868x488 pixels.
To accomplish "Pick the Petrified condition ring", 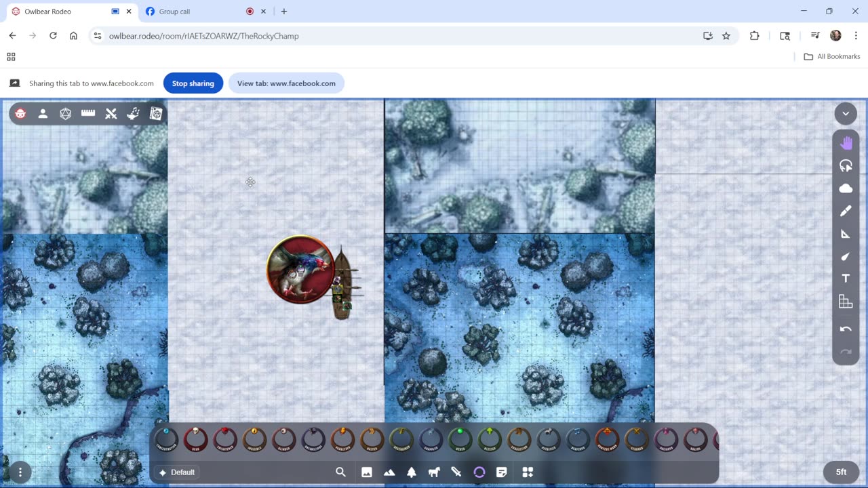I will [x=549, y=440].
